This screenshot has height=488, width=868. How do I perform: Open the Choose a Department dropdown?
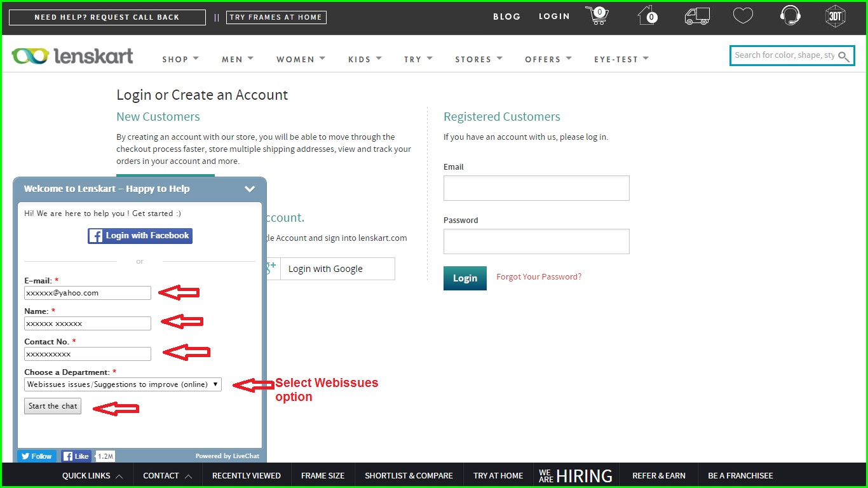pyautogui.click(x=123, y=384)
